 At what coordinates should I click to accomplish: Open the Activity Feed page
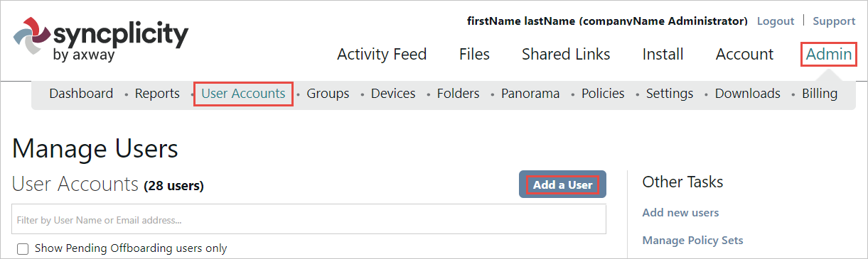382,54
